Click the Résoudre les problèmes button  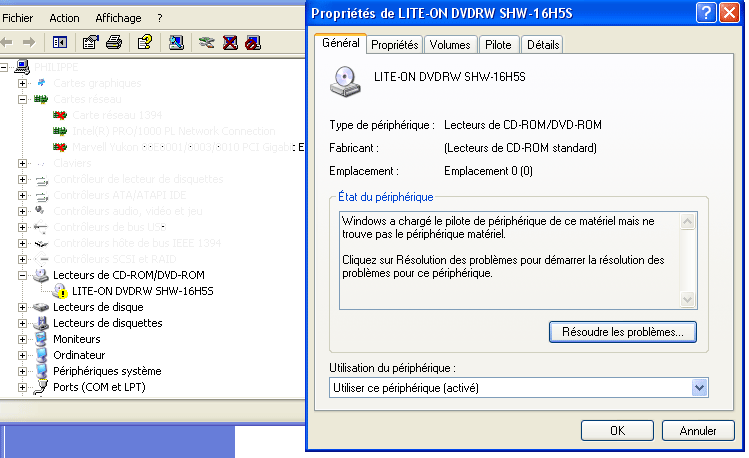pyautogui.click(x=623, y=332)
